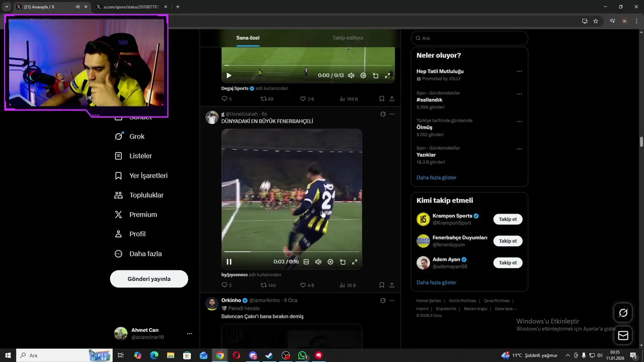The width and height of the screenshot is (644, 362).
Task: View analytics showing 35 B views
Action: click(x=348, y=285)
